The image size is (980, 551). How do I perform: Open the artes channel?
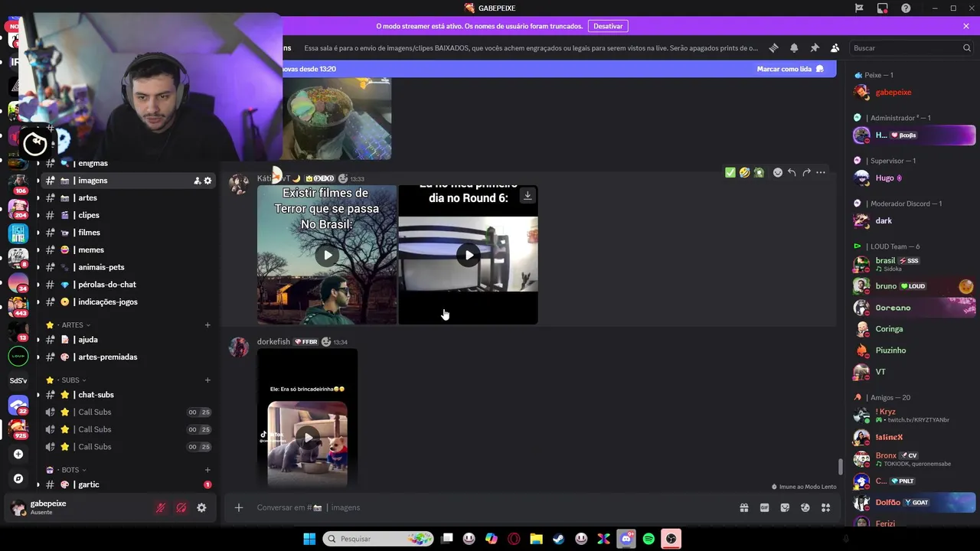coord(128,197)
